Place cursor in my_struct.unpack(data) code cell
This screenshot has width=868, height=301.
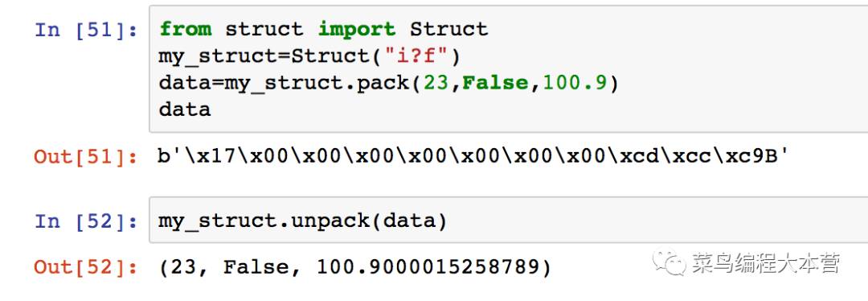tap(508, 222)
